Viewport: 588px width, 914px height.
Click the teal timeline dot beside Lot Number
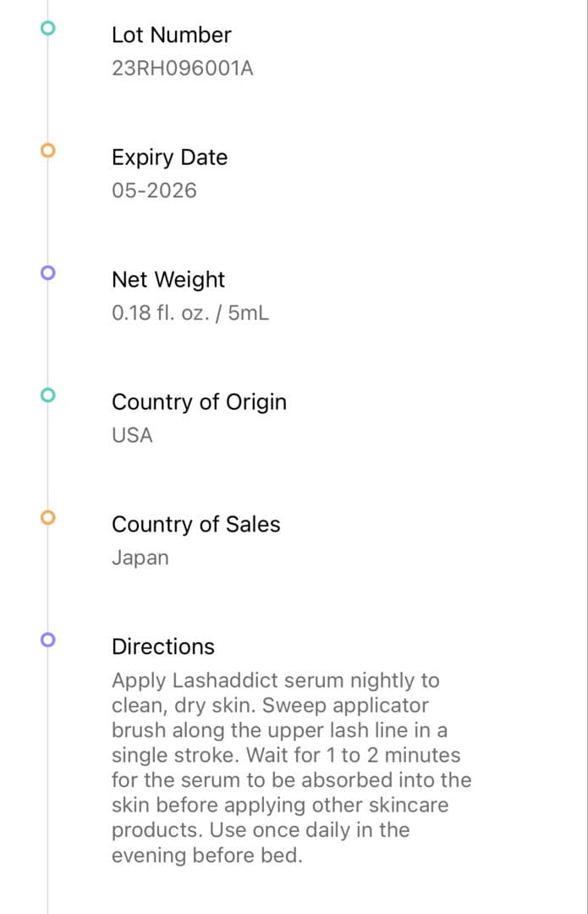[x=48, y=28]
